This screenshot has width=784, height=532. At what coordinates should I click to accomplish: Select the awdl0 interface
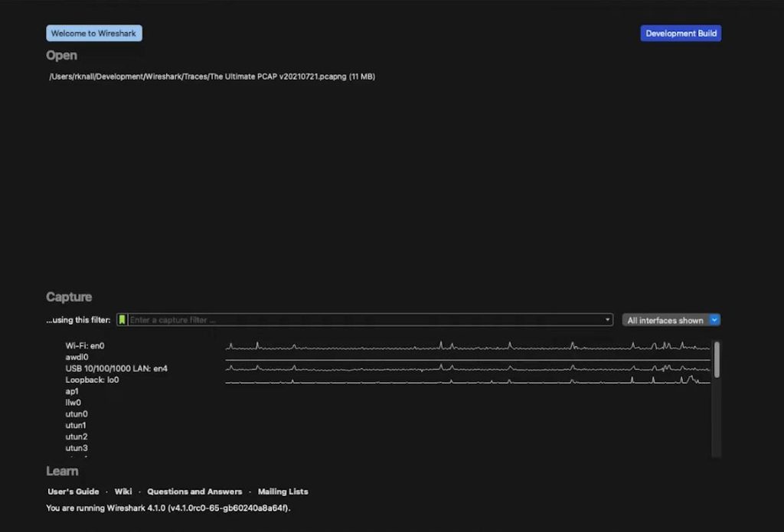[77, 357]
